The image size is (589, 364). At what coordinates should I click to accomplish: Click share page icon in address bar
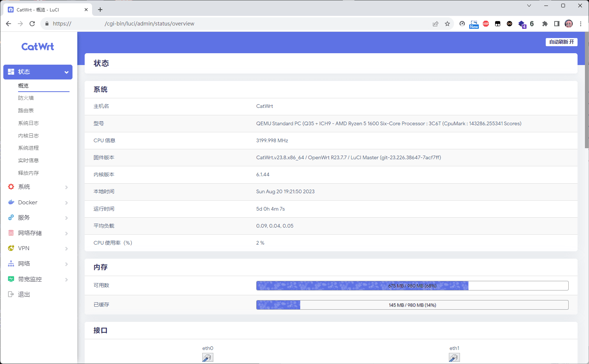coord(436,24)
